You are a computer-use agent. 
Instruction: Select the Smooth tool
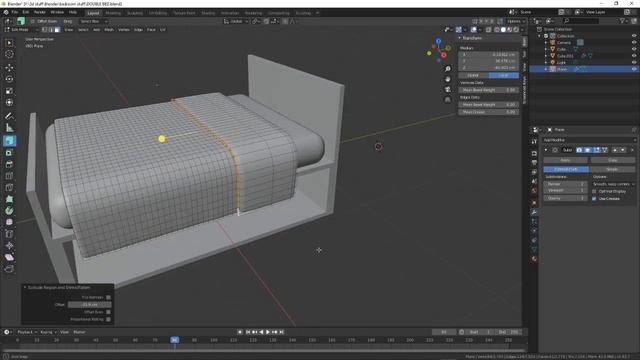click(x=9, y=222)
